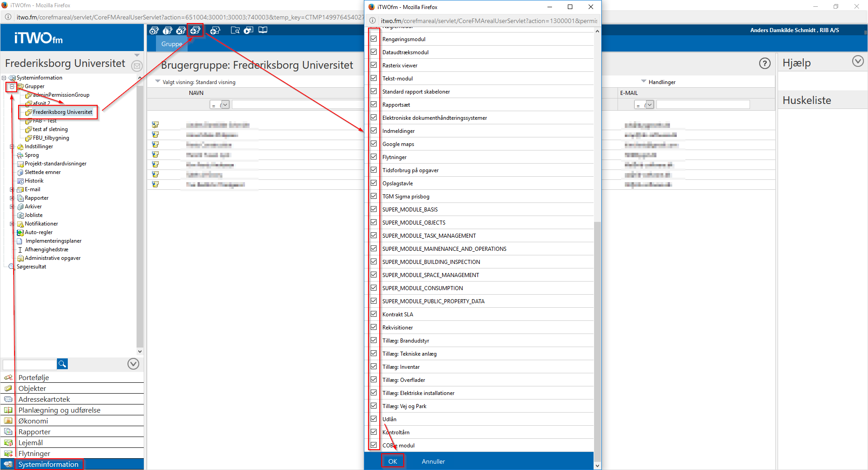Screen dimensions: 868x470
Task: Click the magnifier search button in sidebar
Action: (62, 364)
